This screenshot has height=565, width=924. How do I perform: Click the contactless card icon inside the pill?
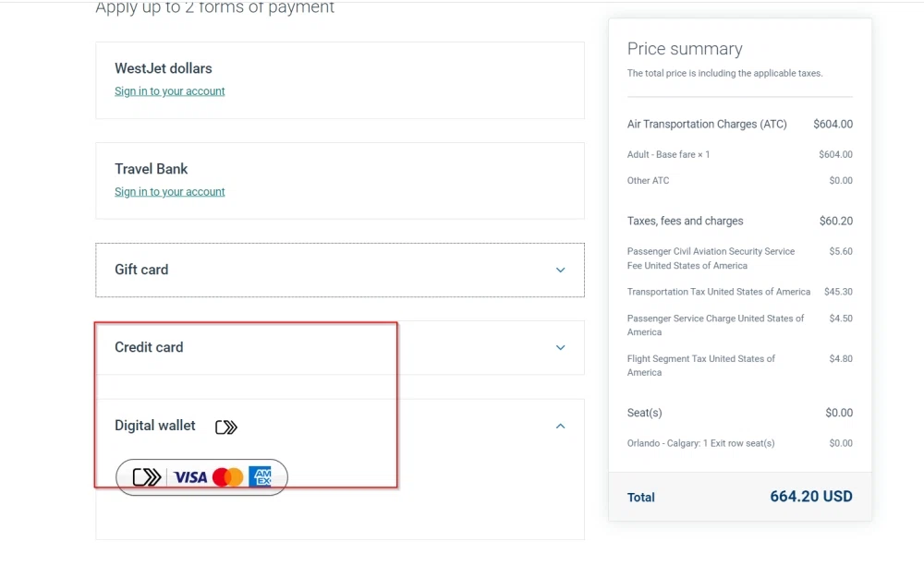click(144, 476)
